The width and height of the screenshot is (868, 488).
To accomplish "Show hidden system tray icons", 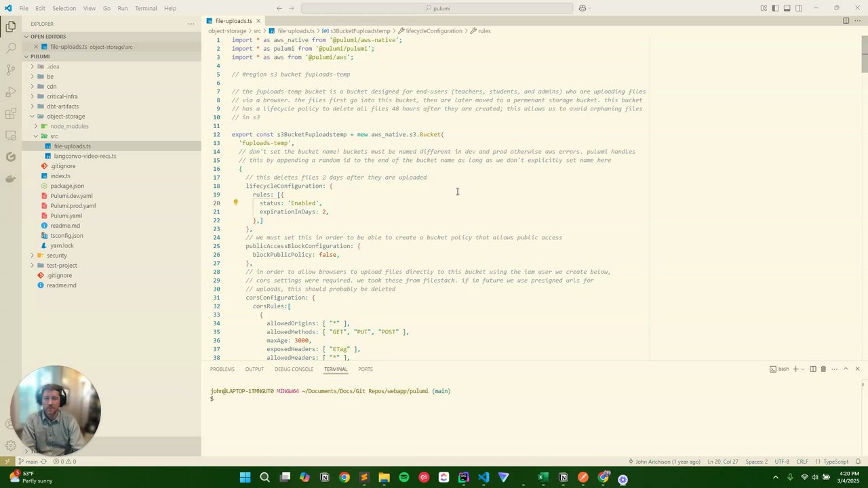I will (x=776, y=477).
